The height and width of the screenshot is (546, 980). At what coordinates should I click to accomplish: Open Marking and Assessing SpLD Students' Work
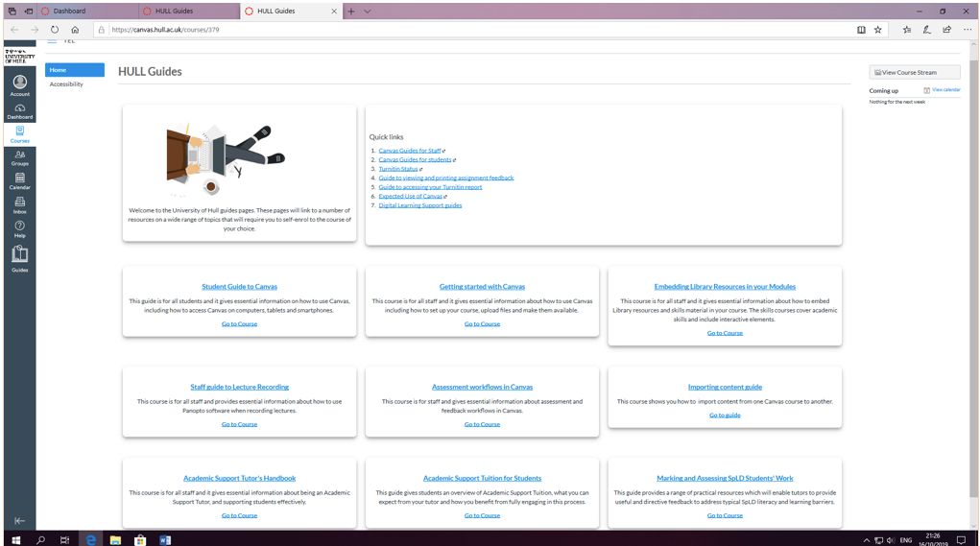pyautogui.click(x=725, y=479)
